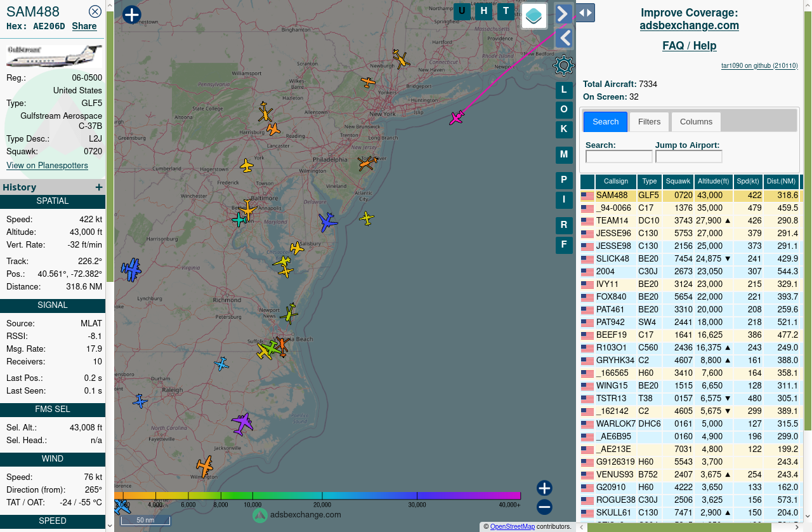Toggle the P map button
Image resolution: width=812 pixels, height=532 pixels.
pos(564,180)
